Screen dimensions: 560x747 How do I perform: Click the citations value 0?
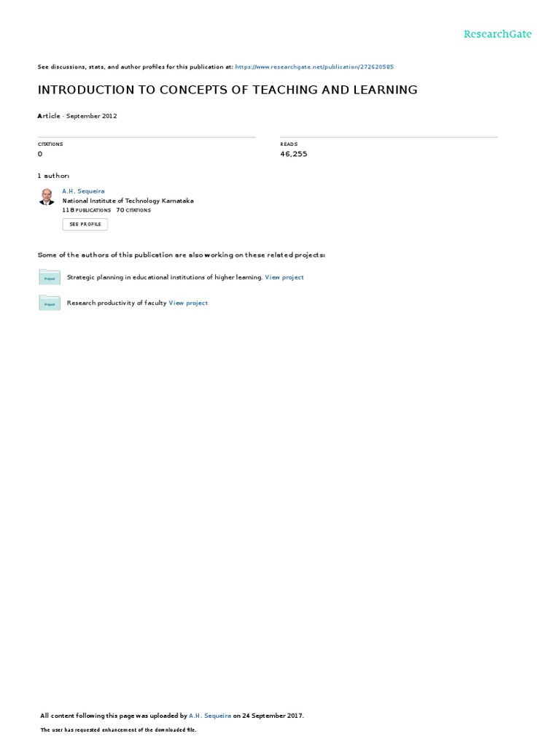[x=40, y=154]
